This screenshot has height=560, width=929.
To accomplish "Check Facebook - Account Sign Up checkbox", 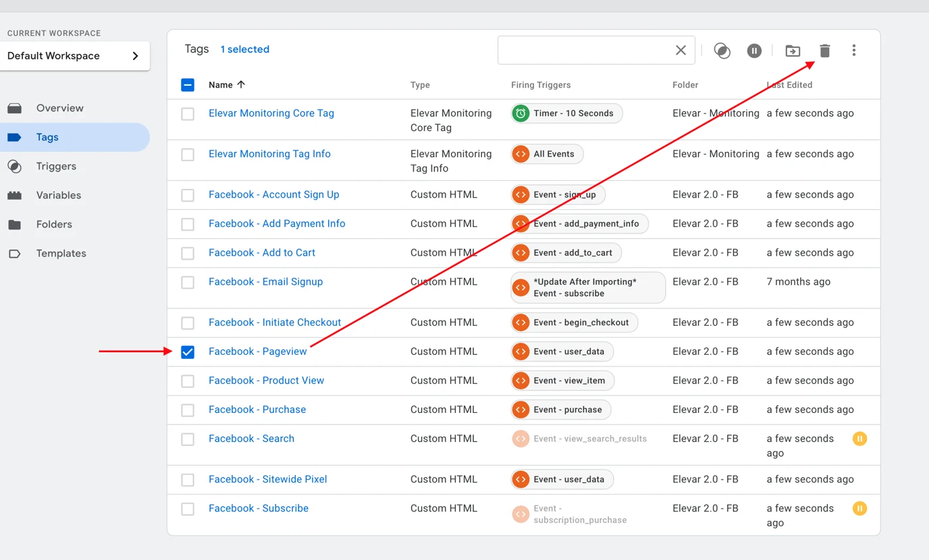I will (188, 195).
